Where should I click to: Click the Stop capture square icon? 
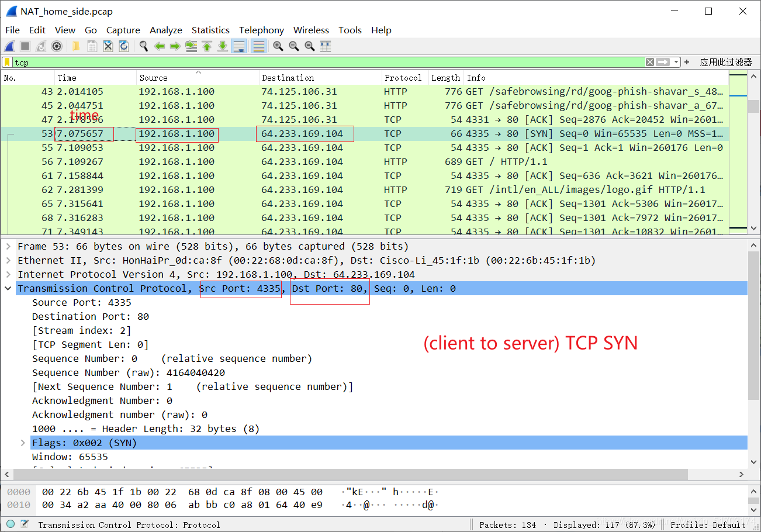pyautogui.click(x=25, y=46)
